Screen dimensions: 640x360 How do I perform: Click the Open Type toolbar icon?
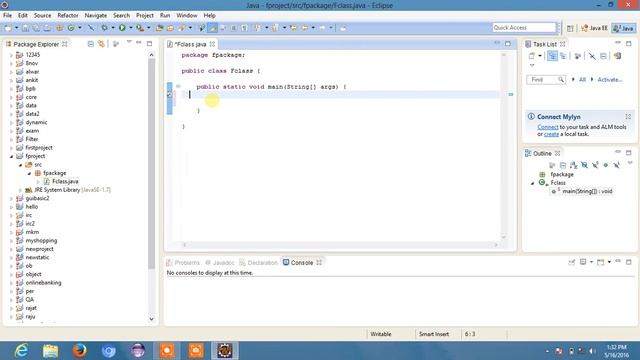pos(159,28)
